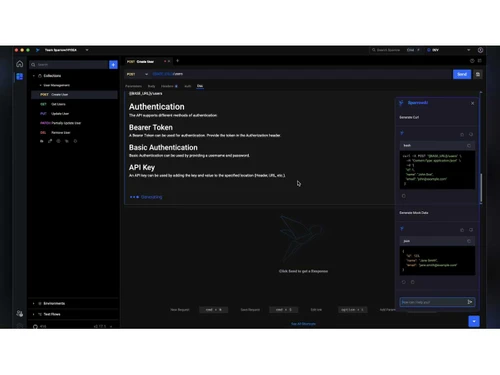This screenshot has width=500, height=375.
Task: Close the Sparrow AI assistant panel
Action: point(472,103)
